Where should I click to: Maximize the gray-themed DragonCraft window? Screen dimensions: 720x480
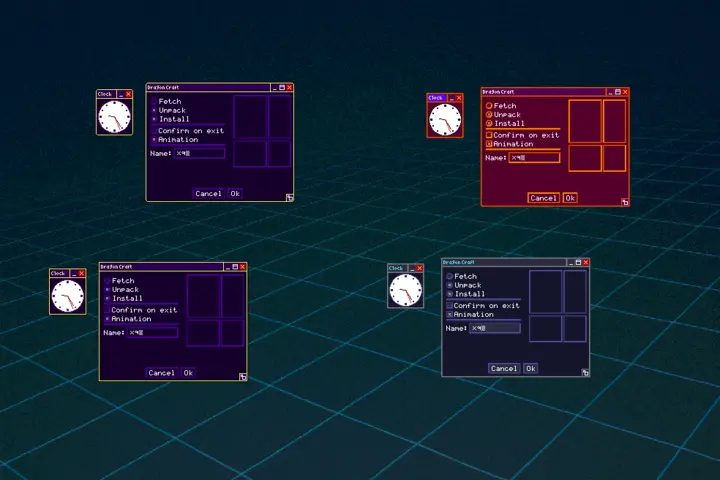tap(577, 262)
